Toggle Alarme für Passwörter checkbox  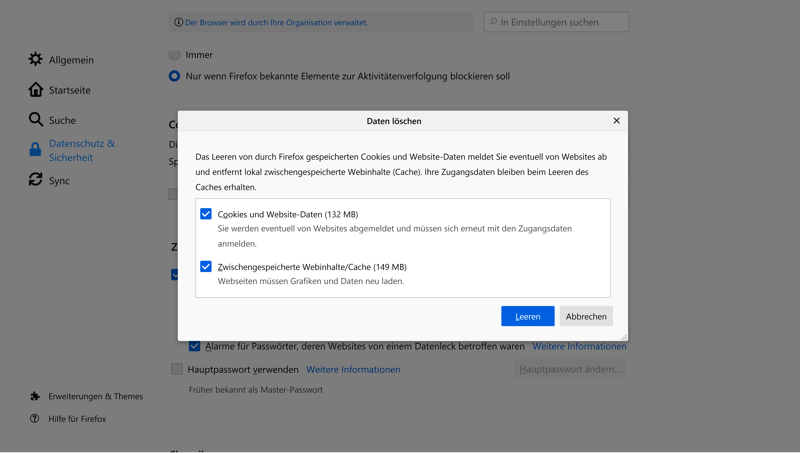pos(195,346)
